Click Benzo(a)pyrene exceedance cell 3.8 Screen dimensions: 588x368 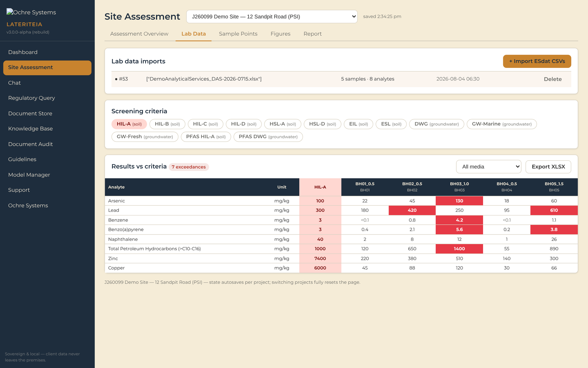click(x=554, y=229)
